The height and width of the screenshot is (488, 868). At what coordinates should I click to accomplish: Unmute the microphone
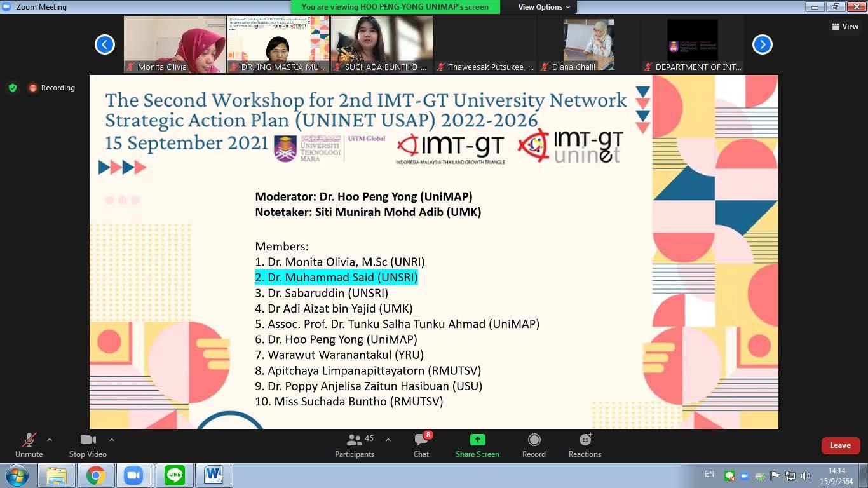(x=29, y=445)
